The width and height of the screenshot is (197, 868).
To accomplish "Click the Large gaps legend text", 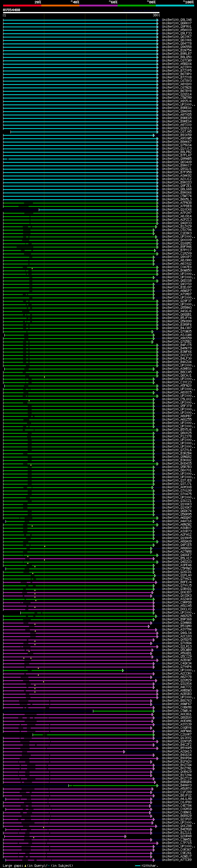I will click(x=38, y=865).
